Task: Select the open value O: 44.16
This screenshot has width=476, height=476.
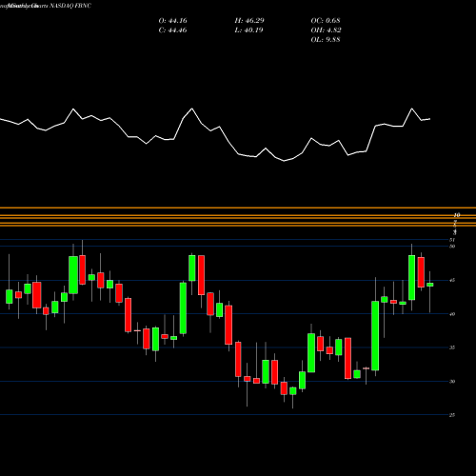Action: [x=172, y=21]
